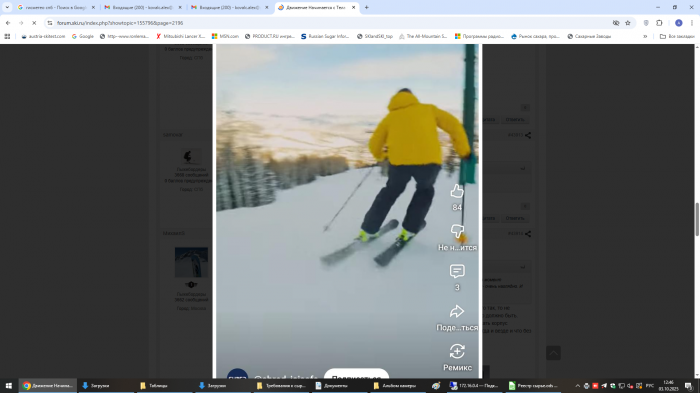700x393 pixels.
Task: Click the shield icon in Chrome toolbar
Action: pyautogui.click(x=646, y=23)
